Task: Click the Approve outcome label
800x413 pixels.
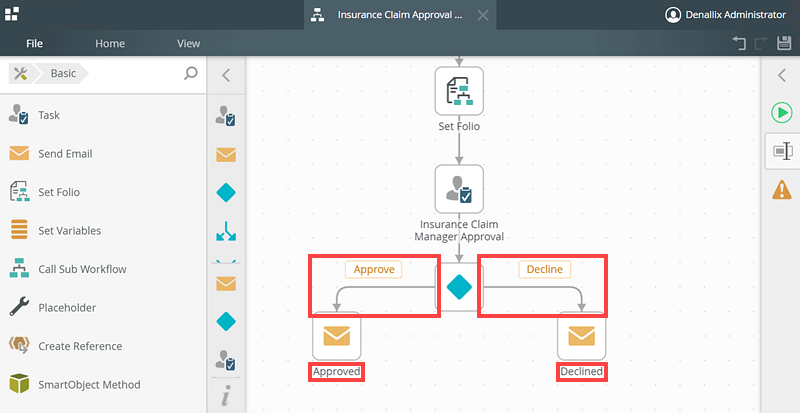Action: pos(374,270)
